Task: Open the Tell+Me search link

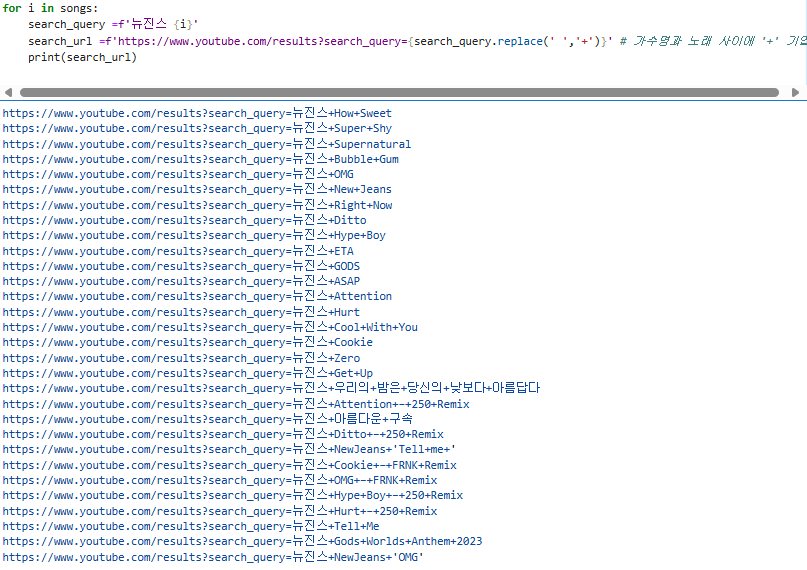Action: coord(191,526)
